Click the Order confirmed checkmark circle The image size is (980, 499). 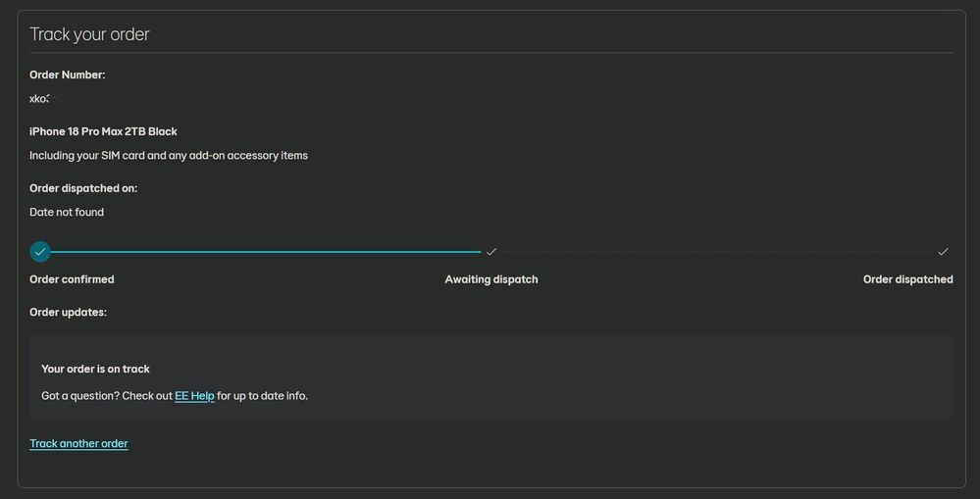click(x=40, y=252)
